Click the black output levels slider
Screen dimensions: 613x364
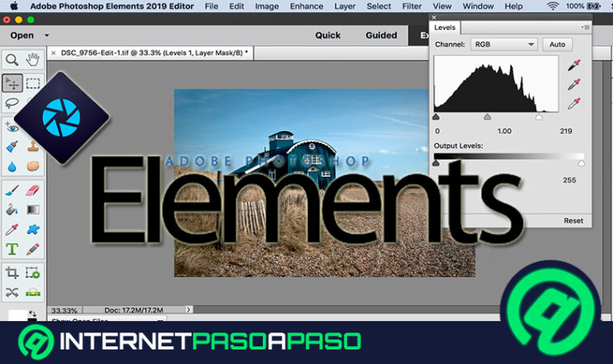[436, 163]
